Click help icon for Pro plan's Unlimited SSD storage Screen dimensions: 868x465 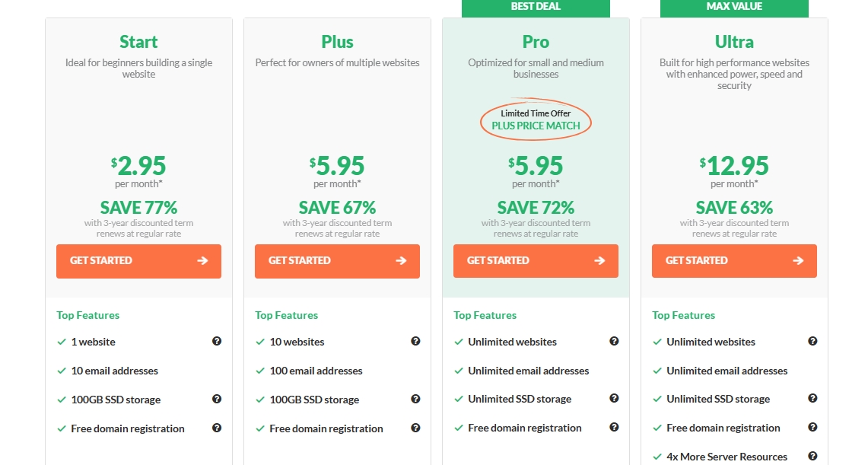click(614, 399)
